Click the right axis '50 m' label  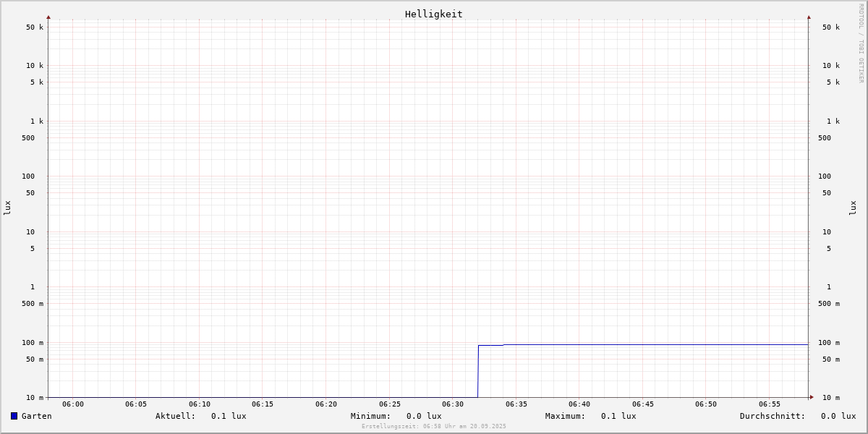[x=831, y=359]
